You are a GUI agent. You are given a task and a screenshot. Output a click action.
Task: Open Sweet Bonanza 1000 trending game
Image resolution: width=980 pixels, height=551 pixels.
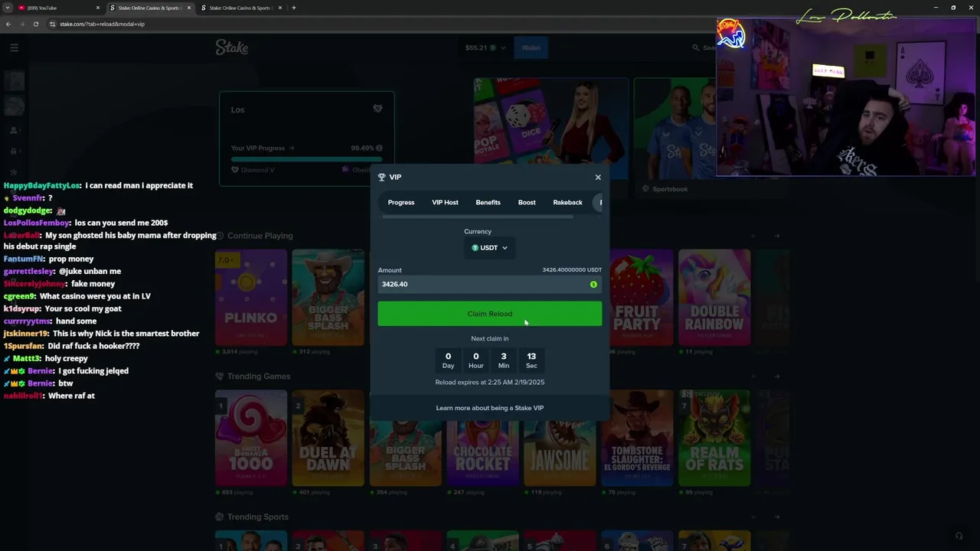[251, 438]
